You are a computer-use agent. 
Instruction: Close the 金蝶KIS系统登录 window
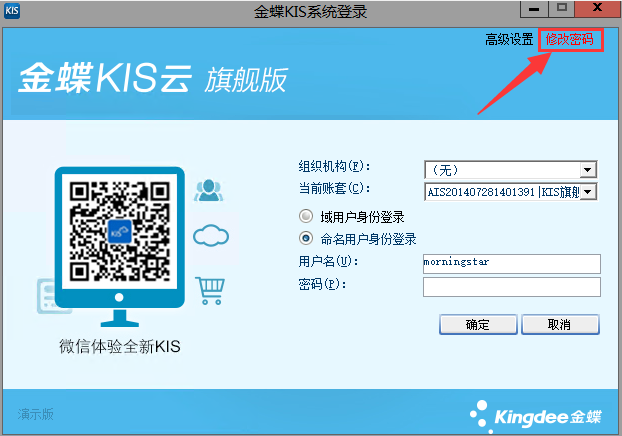[597, 9]
